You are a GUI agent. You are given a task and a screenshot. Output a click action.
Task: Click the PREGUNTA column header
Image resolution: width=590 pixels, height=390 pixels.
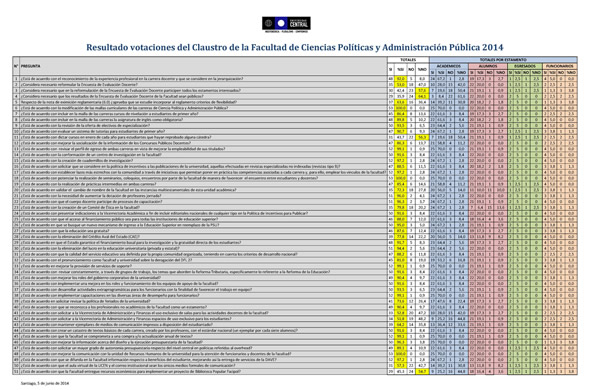pos(31,66)
